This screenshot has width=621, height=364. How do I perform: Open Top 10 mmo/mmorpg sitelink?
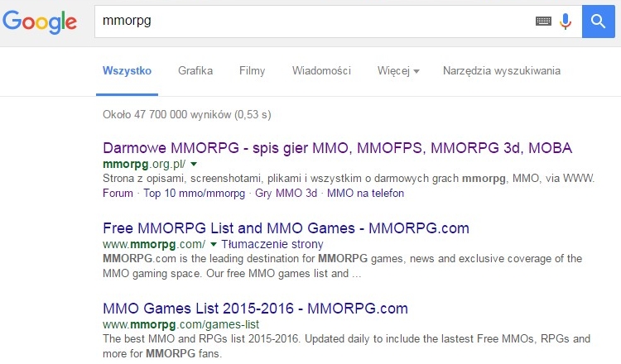coord(194,193)
